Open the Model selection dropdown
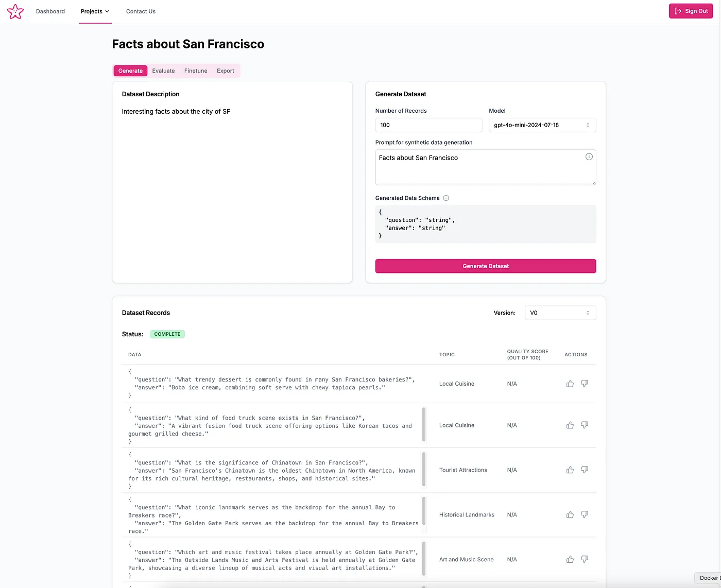This screenshot has height=588, width=721. (x=542, y=125)
